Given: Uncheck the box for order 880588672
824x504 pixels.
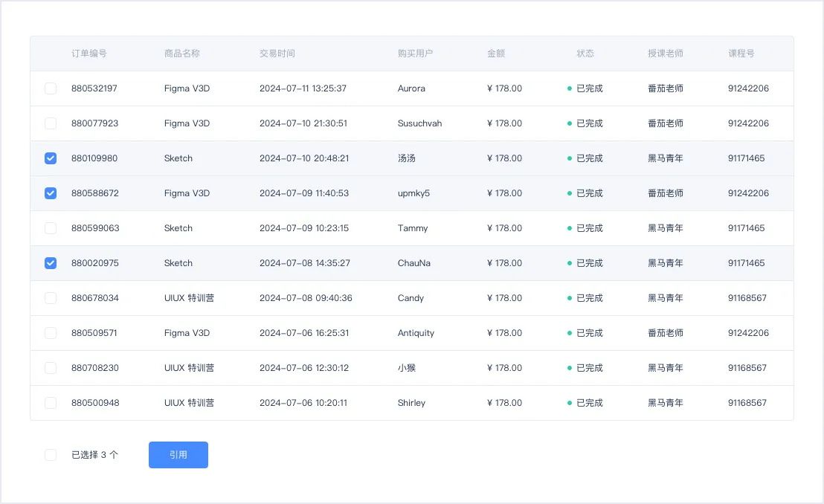Looking at the screenshot, I should (51, 193).
